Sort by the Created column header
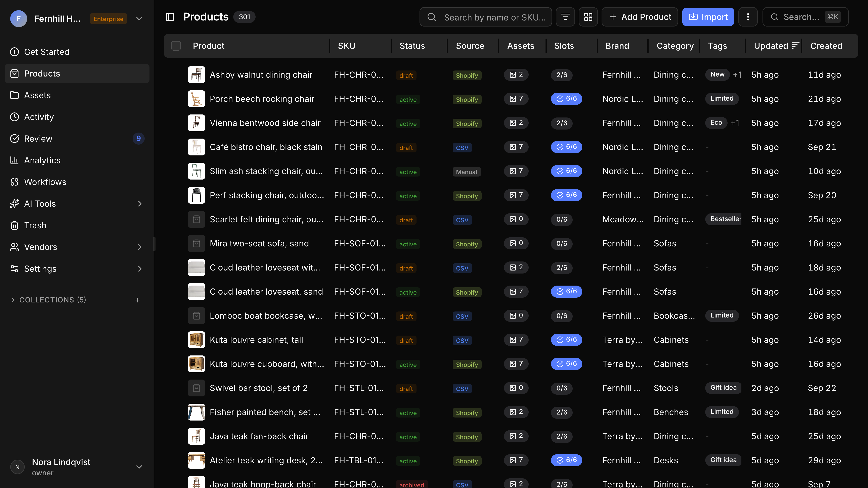Screen dimensions: 868x488 coord(826,46)
